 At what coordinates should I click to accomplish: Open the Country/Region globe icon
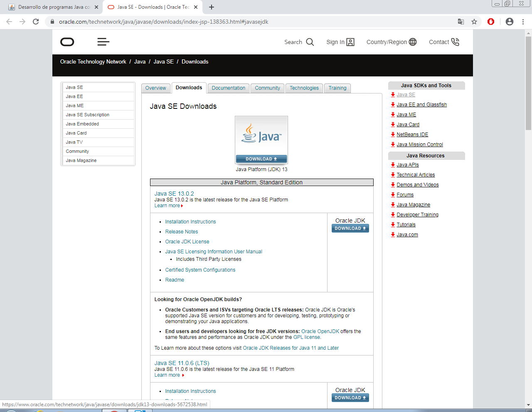tap(413, 42)
